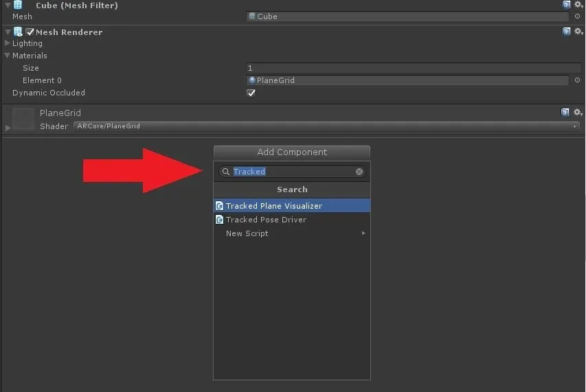Viewport: 586px width, 392px height.
Task: Click script icon of Tracked Plane Visualizer
Action: pyautogui.click(x=220, y=206)
